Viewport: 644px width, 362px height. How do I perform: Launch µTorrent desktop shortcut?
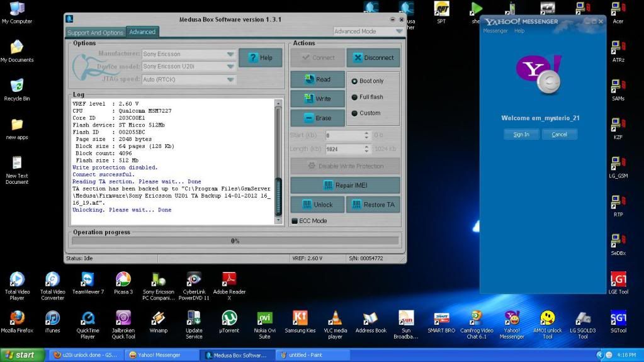[x=229, y=322]
